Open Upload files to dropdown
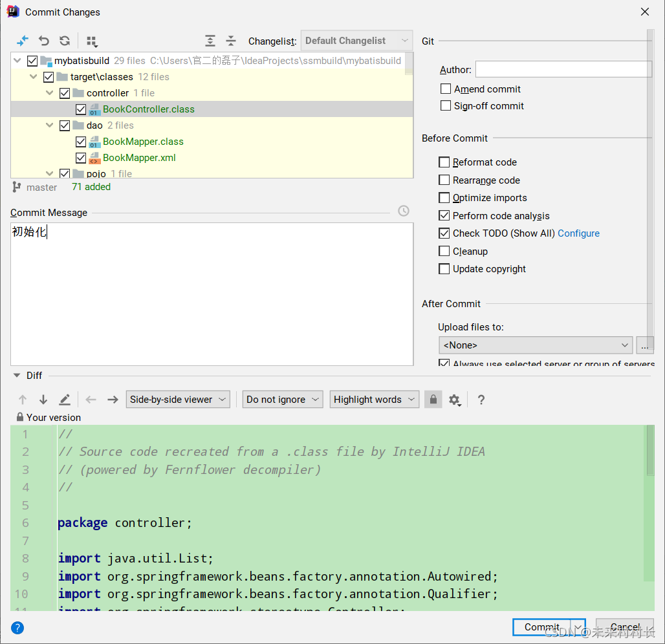 point(535,345)
